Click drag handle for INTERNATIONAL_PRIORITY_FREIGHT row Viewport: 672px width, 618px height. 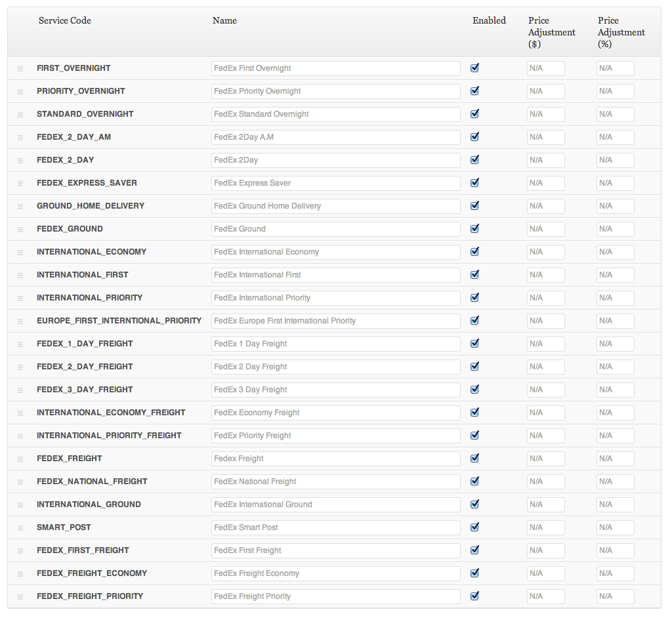pyautogui.click(x=20, y=436)
